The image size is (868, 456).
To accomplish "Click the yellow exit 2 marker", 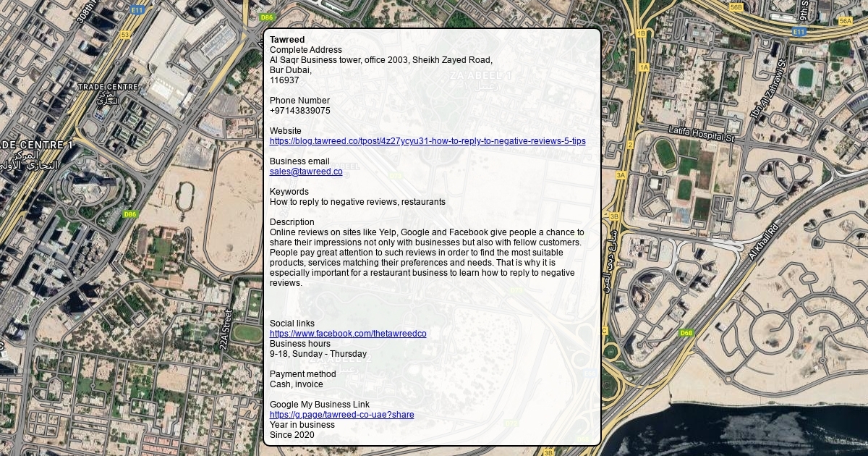I will point(630,145).
